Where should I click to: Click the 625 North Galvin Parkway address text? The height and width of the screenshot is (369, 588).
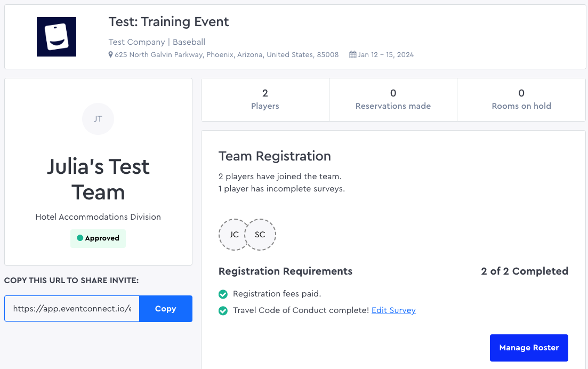227,55
